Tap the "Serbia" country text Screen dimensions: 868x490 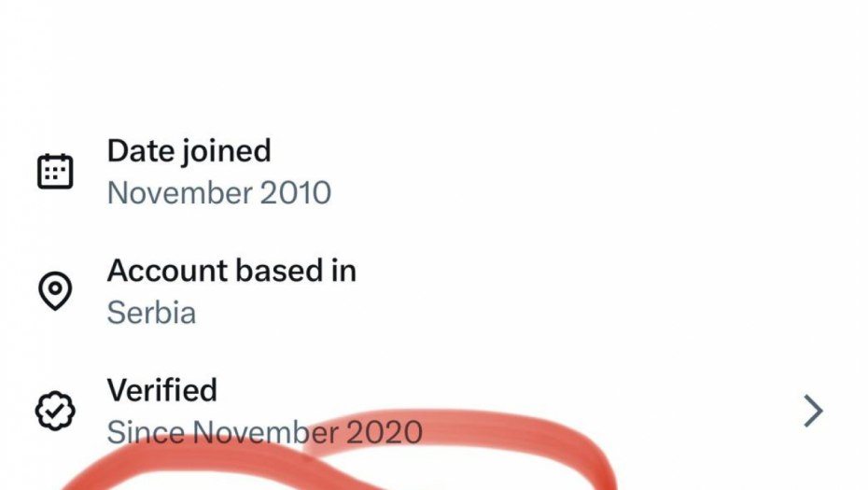pyautogui.click(x=151, y=313)
